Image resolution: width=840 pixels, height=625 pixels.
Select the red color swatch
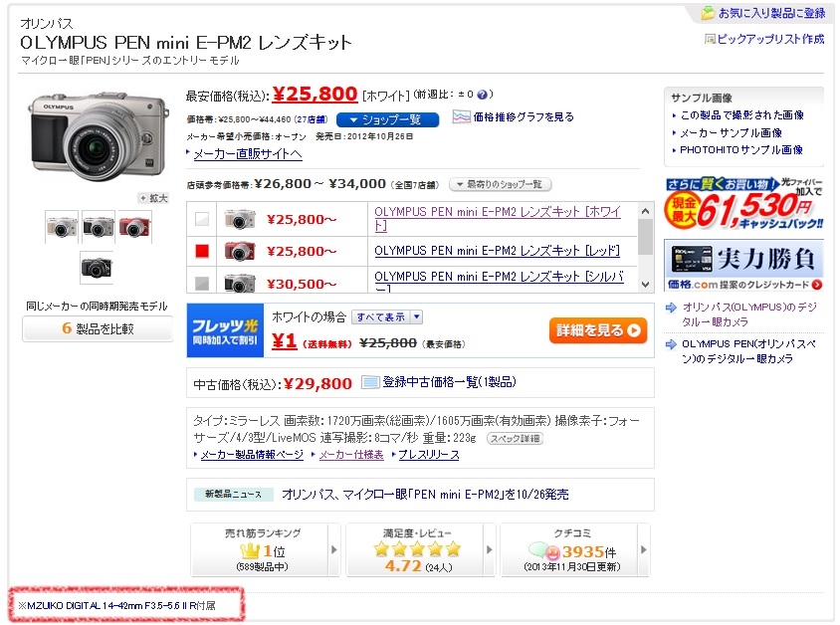pos(202,251)
